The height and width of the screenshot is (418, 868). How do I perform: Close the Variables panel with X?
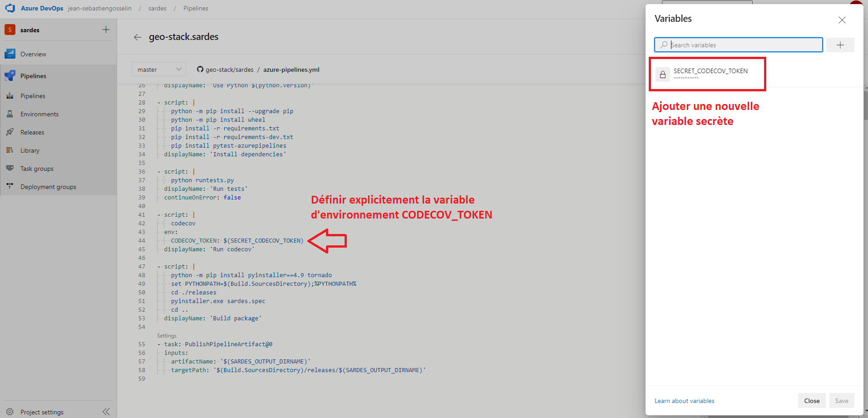point(842,20)
